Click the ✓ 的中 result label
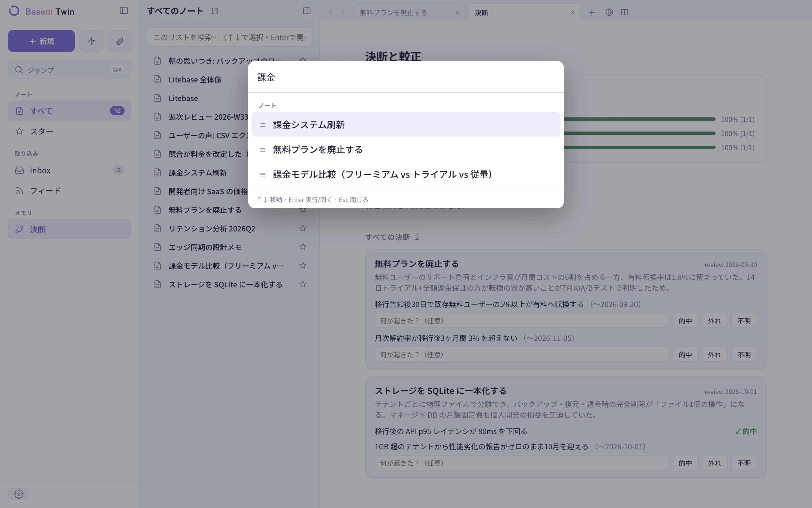 [745, 431]
